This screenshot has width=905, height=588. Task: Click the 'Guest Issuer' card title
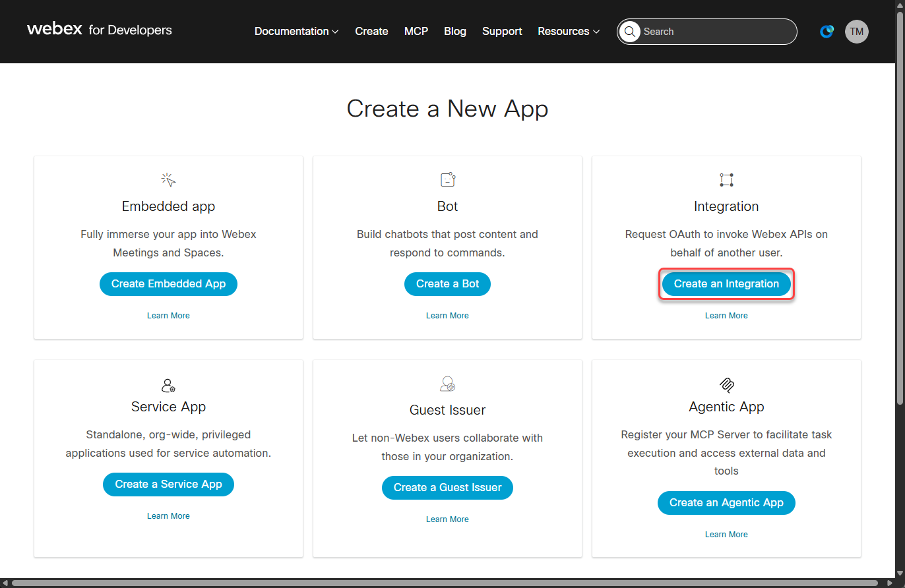447,410
